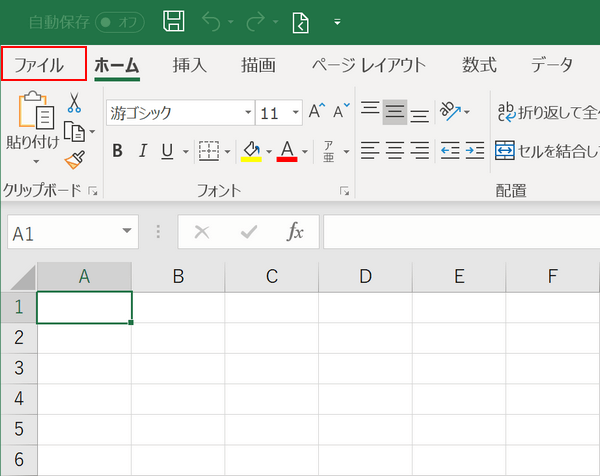Open the フォント dialog launcher
Screen dimensions: 600x476
(x=344, y=191)
